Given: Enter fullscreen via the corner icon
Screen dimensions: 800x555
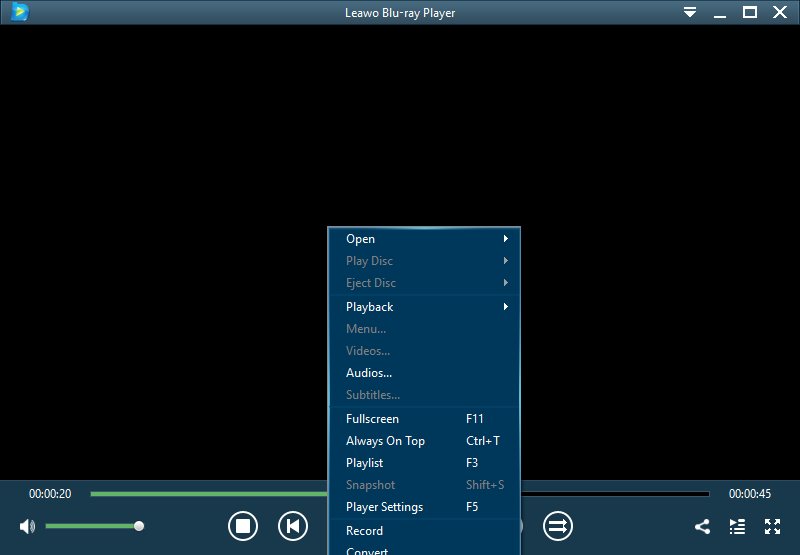Looking at the screenshot, I should pyautogui.click(x=772, y=526).
